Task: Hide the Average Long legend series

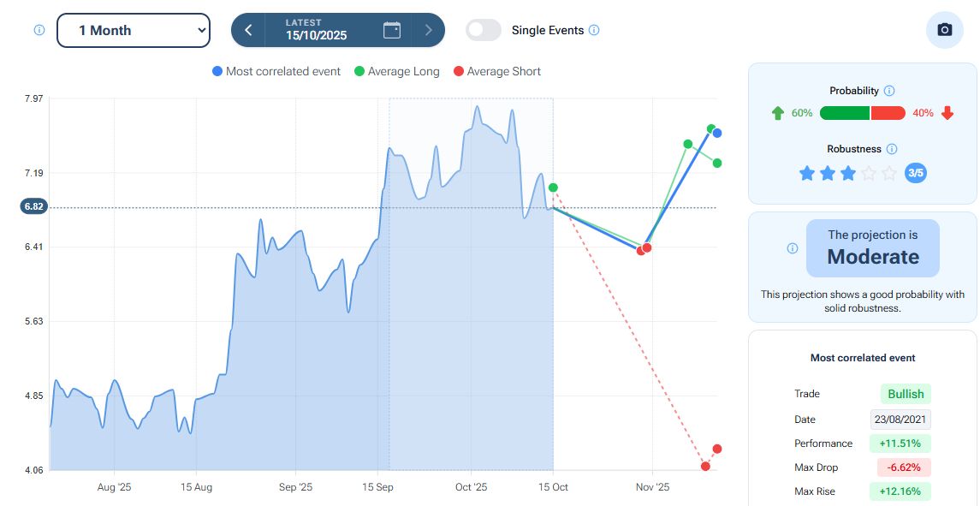Action: 396,72
